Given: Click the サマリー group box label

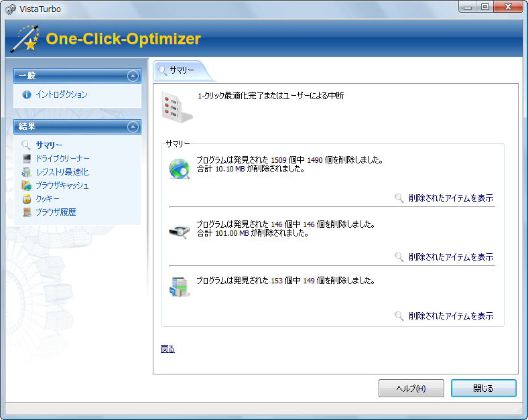Looking at the screenshot, I should (x=178, y=144).
